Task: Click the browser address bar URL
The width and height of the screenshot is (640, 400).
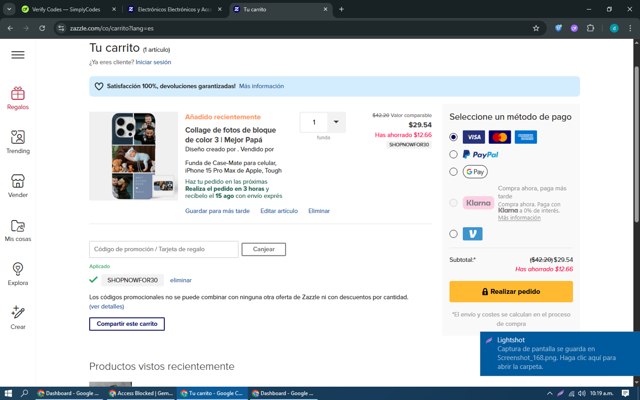Action: (112, 28)
